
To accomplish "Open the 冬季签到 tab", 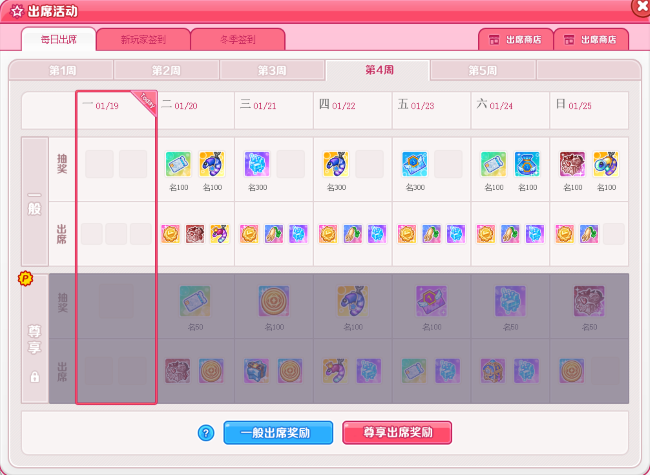I will pyautogui.click(x=238, y=40).
